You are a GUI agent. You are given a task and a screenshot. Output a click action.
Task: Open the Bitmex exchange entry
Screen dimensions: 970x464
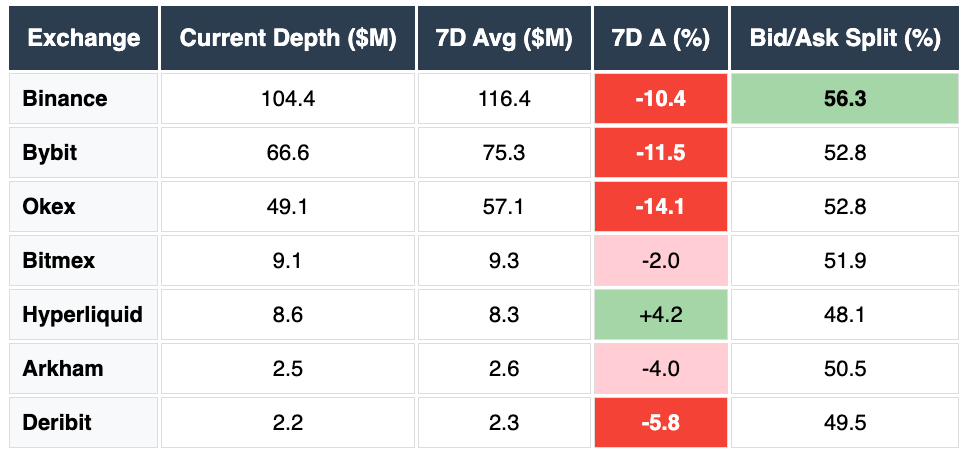56,261
